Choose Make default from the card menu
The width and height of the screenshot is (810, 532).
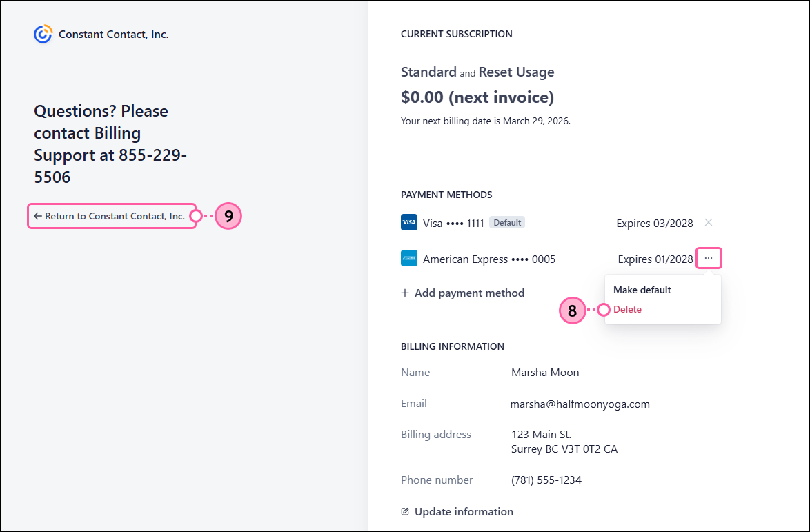(x=642, y=289)
